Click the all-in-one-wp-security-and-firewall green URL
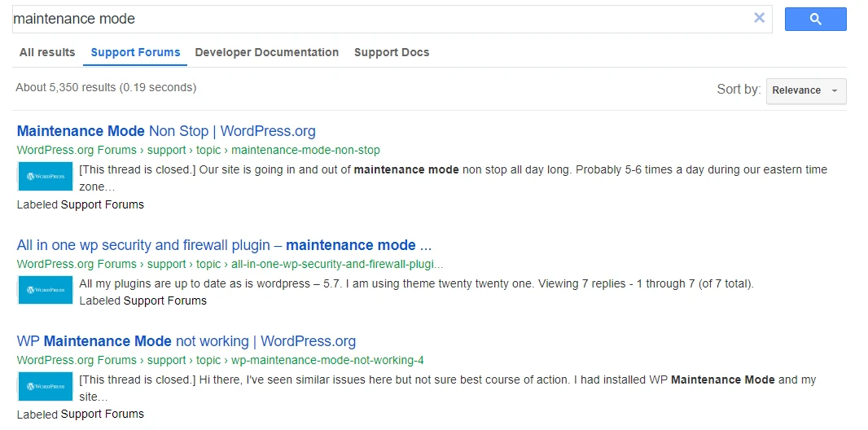Screen dimensions: 868x430 tap(230, 264)
